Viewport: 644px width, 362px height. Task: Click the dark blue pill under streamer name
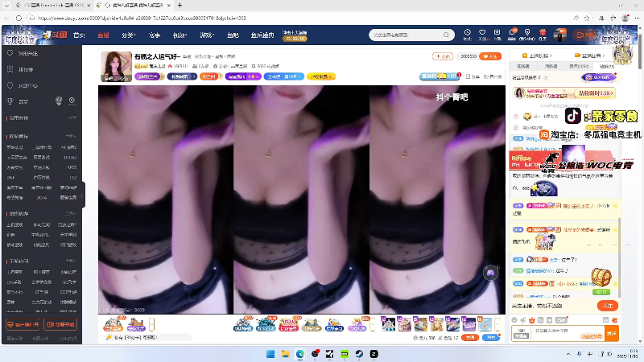(x=182, y=76)
